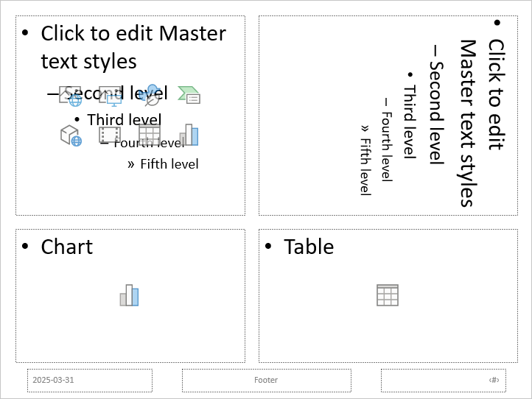
Task: Click the Insert Video filmstrip icon
Action: point(110,135)
